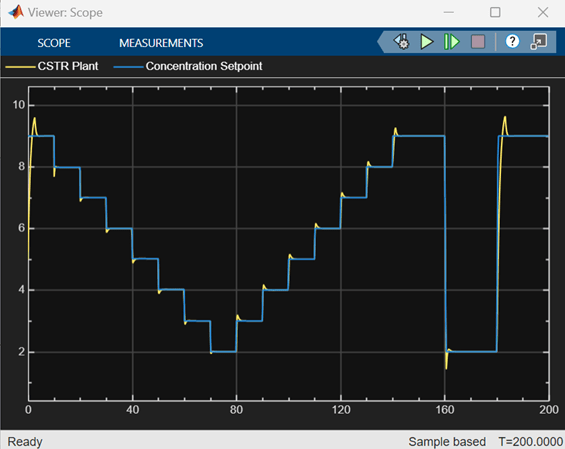Click the yellow CSTR Plant line swatch
Viewport: 565px width, 449px height.
click(x=20, y=67)
